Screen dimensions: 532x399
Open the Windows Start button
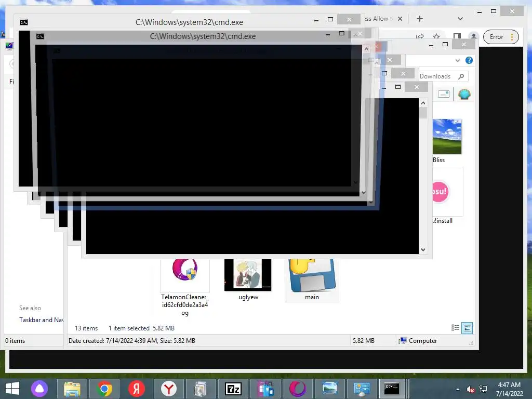click(x=12, y=389)
